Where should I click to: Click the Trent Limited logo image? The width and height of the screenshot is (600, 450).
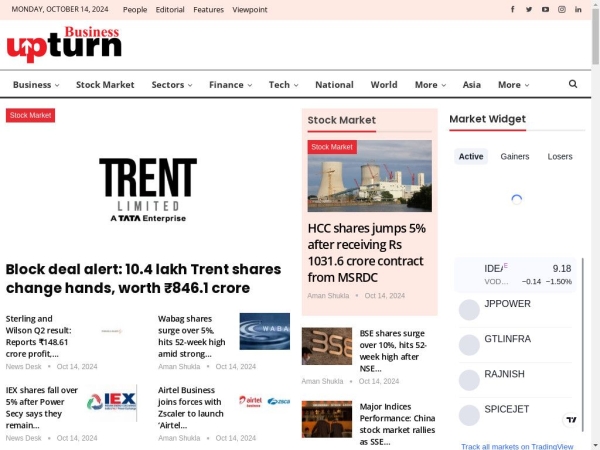pyautogui.click(x=148, y=190)
